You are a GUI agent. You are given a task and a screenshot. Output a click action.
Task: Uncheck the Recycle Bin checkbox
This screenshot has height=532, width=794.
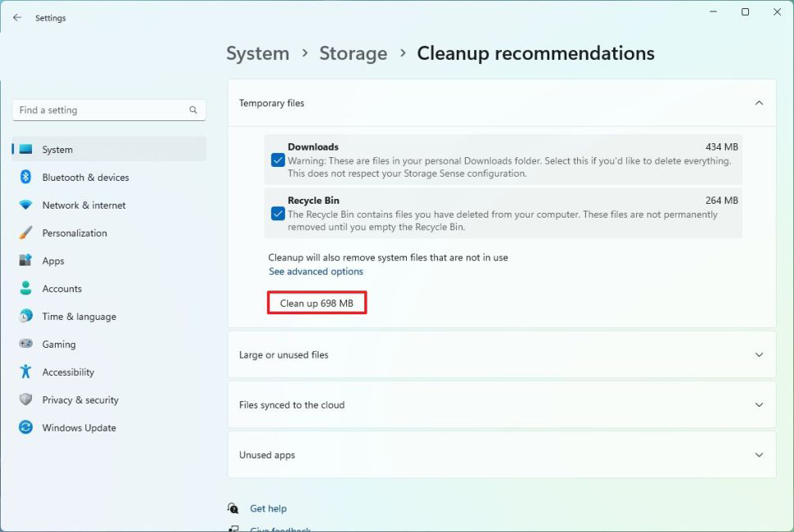coord(277,214)
